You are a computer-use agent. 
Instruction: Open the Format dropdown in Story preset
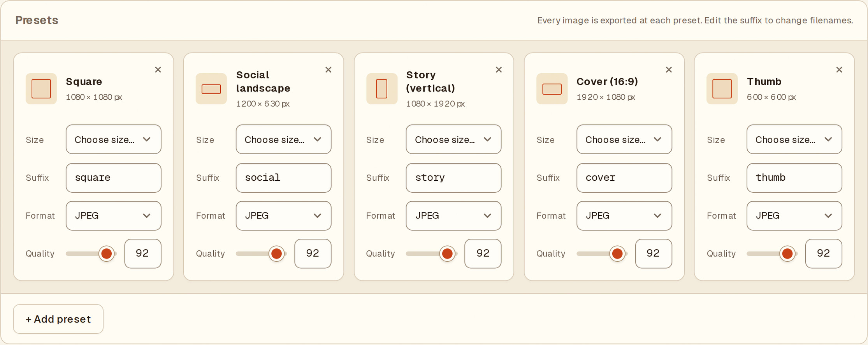click(453, 216)
